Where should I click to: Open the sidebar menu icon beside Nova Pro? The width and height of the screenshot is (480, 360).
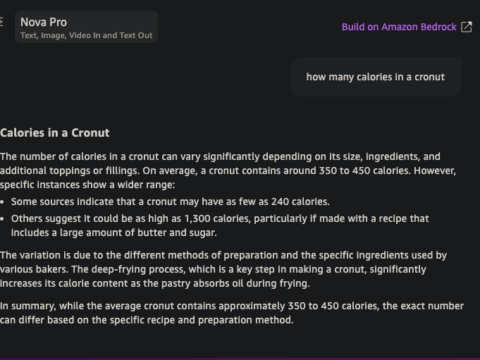[1, 22]
